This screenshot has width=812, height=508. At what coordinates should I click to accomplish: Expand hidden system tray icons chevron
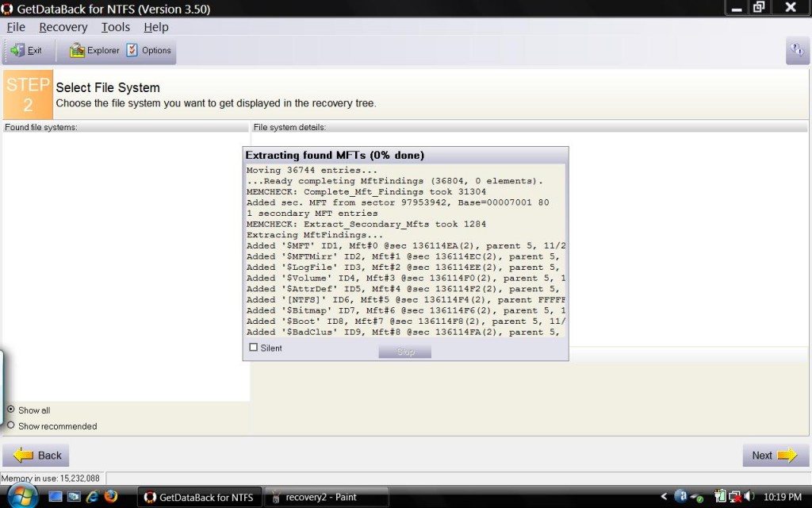(664, 497)
